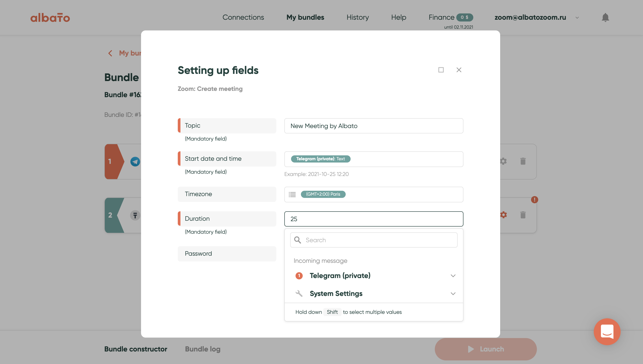Viewport: 643px width, 364px height.
Task: Maximize the Setting up fields dialog
Action: tap(441, 70)
